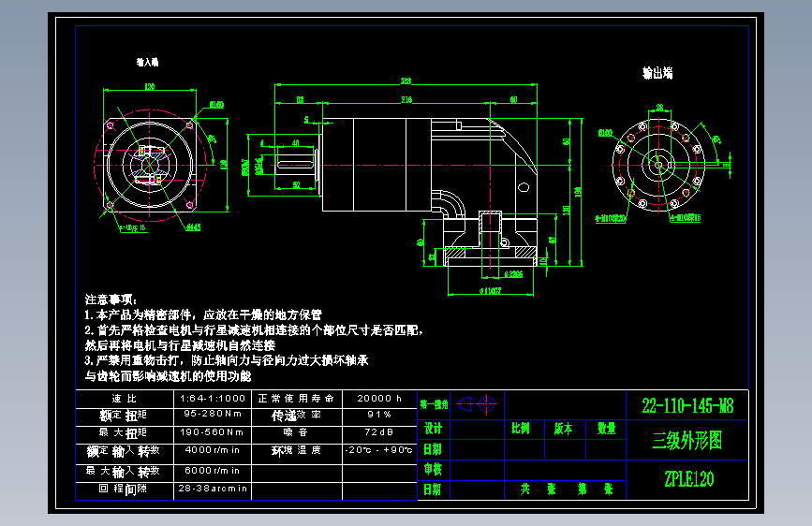Select note 3 about forbidding heavy impact
812x526 pixels.
(x=227, y=368)
